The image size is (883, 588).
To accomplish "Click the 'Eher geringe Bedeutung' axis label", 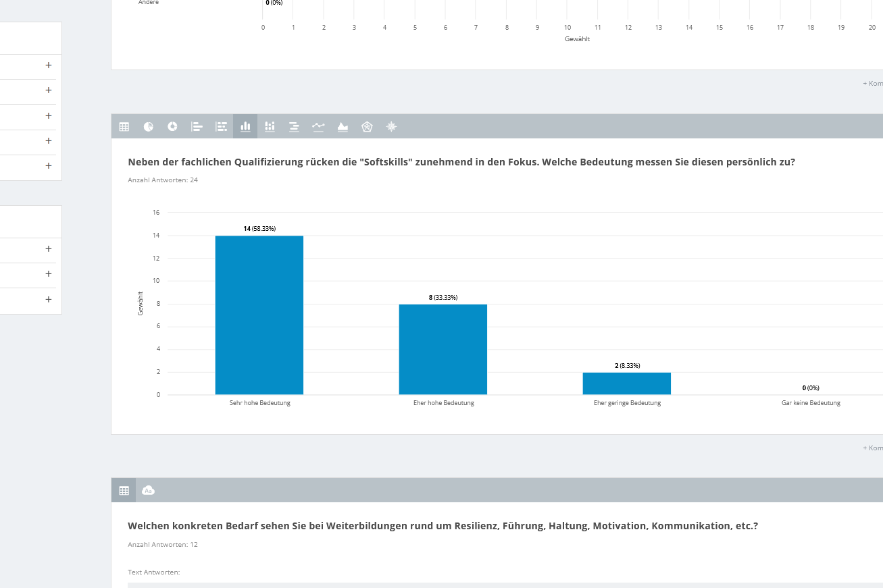I will click(627, 403).
